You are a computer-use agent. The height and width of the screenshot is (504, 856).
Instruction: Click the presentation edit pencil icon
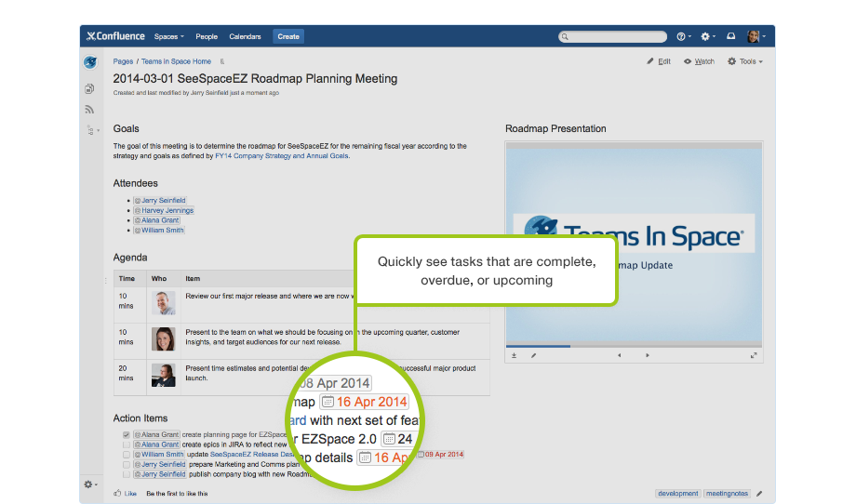point(533,355)
